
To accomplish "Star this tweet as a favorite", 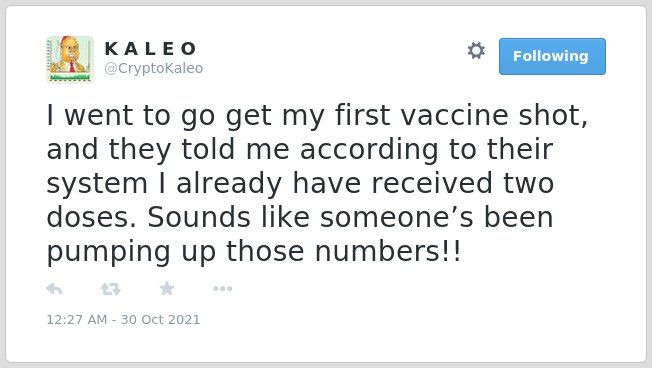I will point(167,288).
